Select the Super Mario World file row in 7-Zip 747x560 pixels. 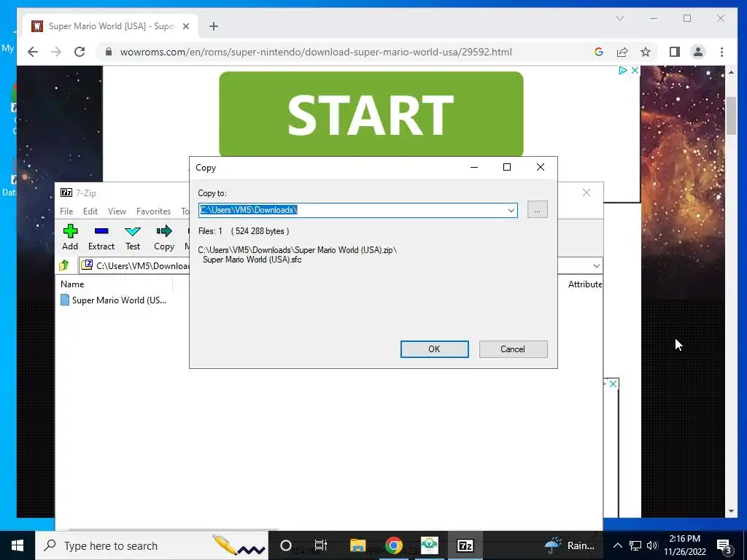pyautogui.click(x=114, y=300)
